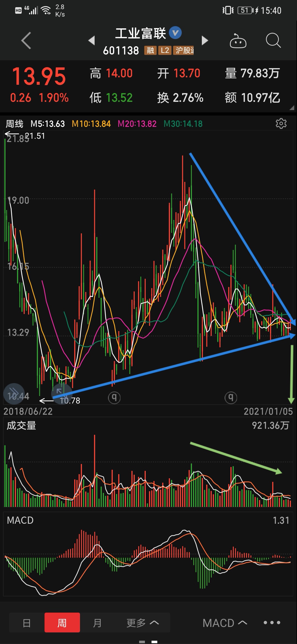Tap the MACD sub-chart panel label

(20, 520)
